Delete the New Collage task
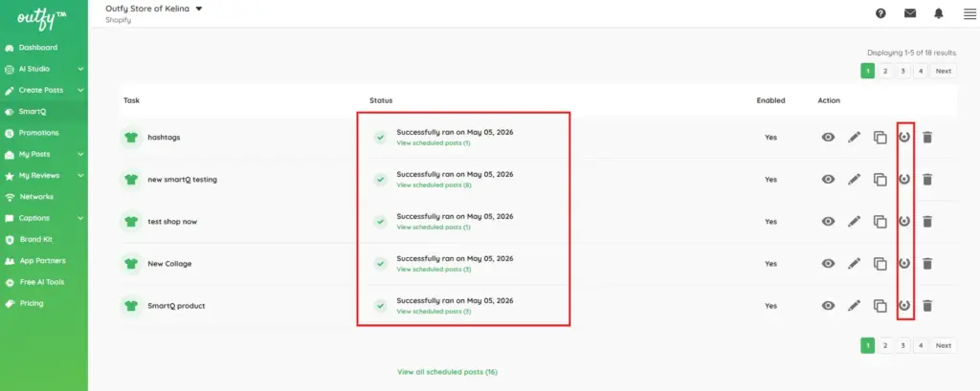Image resolution: width=980 pixels, height=391 pixels. 927,264
